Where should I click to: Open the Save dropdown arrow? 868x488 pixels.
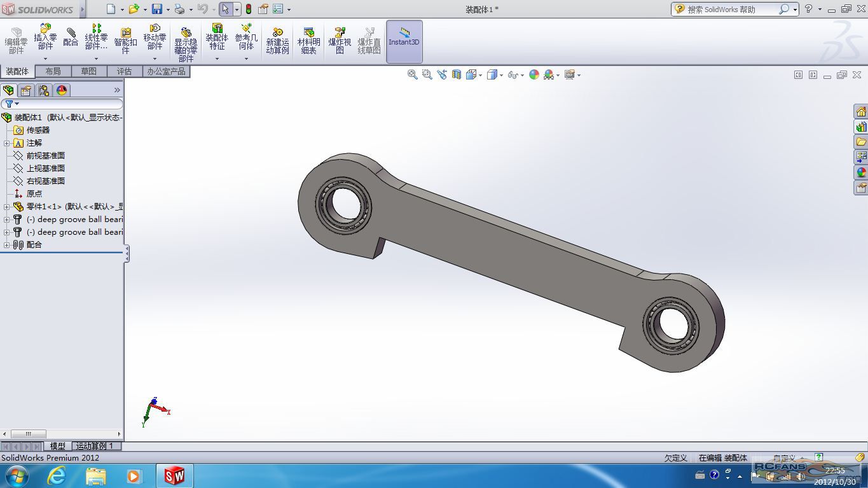coord(168,10)
